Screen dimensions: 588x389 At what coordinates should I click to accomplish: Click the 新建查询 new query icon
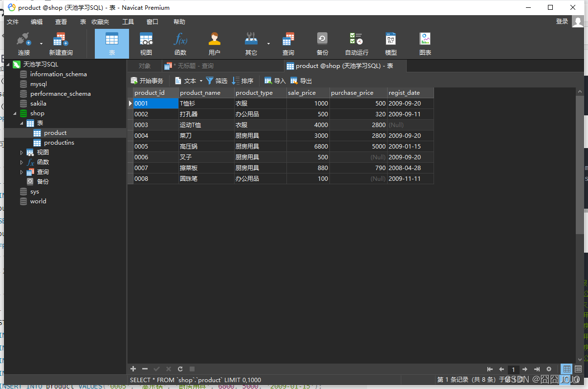tap(61, 43)
